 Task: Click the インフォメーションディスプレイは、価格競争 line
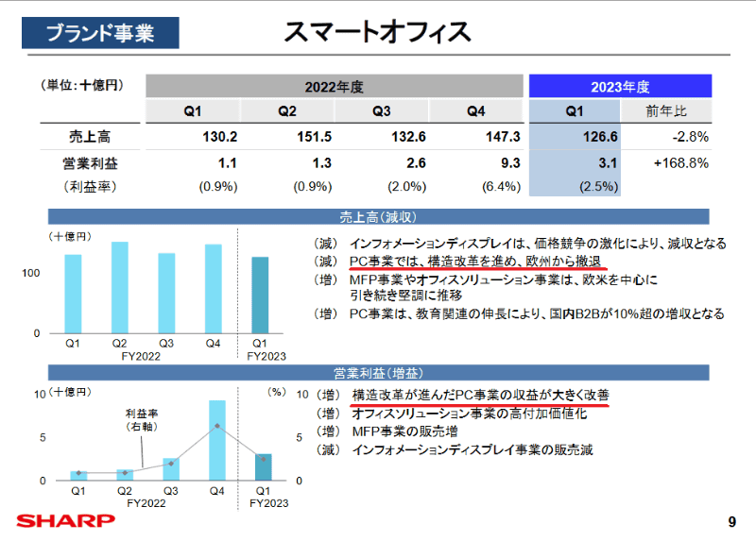point(538,244)
